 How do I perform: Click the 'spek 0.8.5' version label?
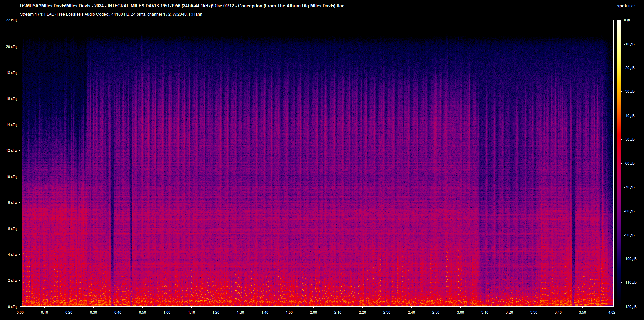[626, 6]
